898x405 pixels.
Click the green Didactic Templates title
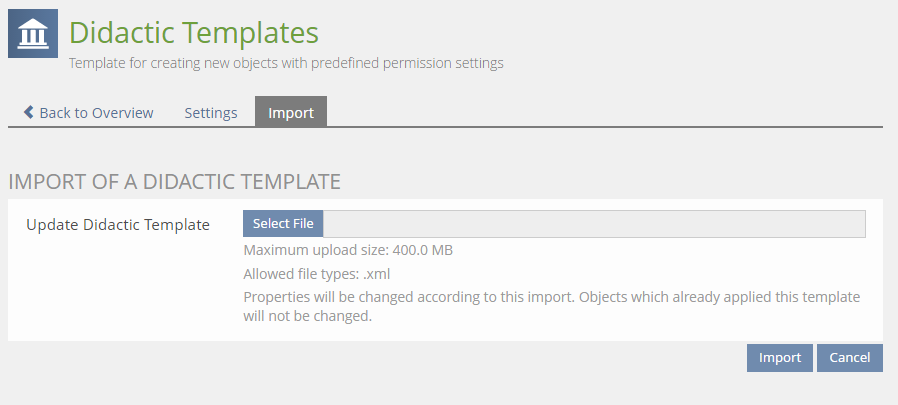[x=194, y=32]
